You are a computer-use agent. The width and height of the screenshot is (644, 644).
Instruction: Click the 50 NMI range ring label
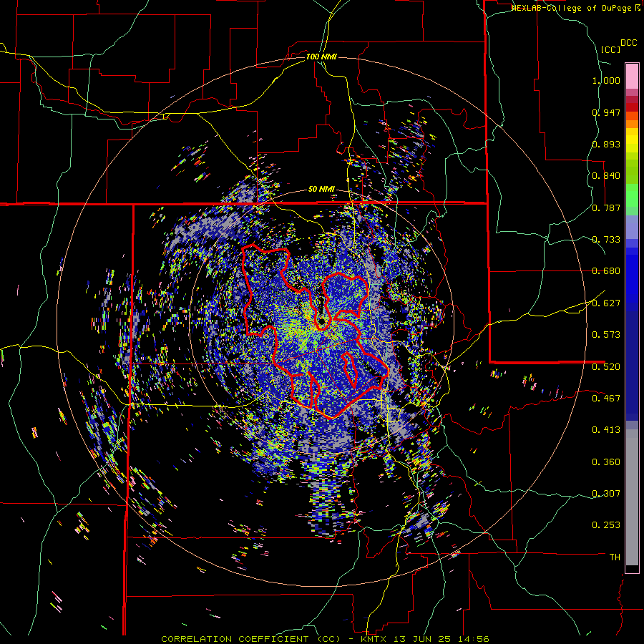point(321,190)
